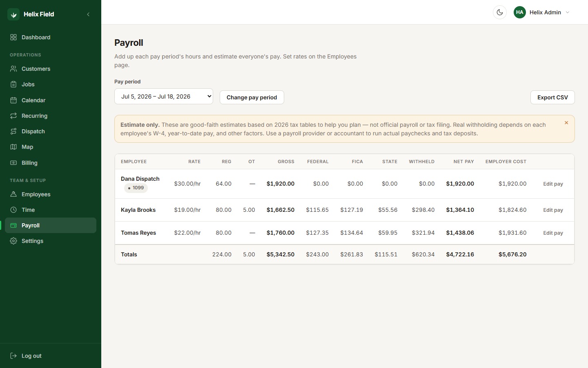This screenshot has width=588, height=368.
Task: Click employee name Dana Dispatch
Action: point(140,179)
